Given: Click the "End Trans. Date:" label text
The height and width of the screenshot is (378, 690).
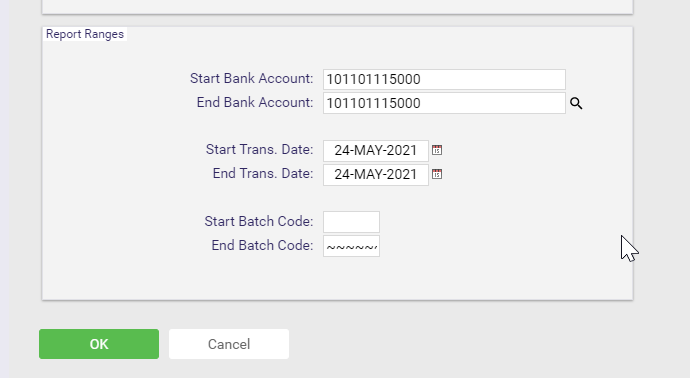Looking at the screenshot, I should [x=263, y=173].
